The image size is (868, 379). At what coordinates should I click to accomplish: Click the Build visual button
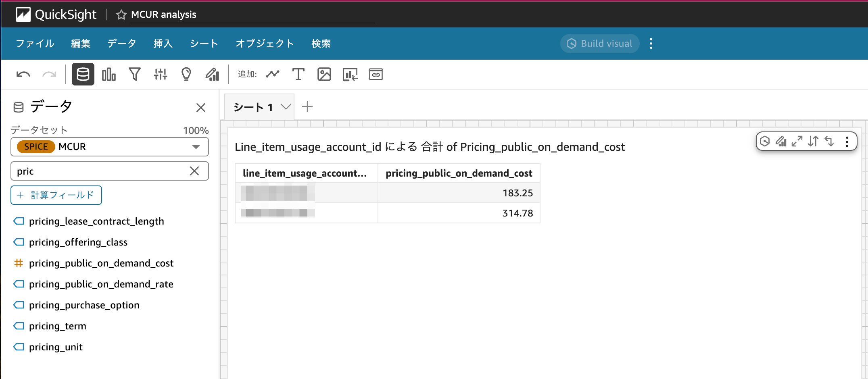coord(600,44)
